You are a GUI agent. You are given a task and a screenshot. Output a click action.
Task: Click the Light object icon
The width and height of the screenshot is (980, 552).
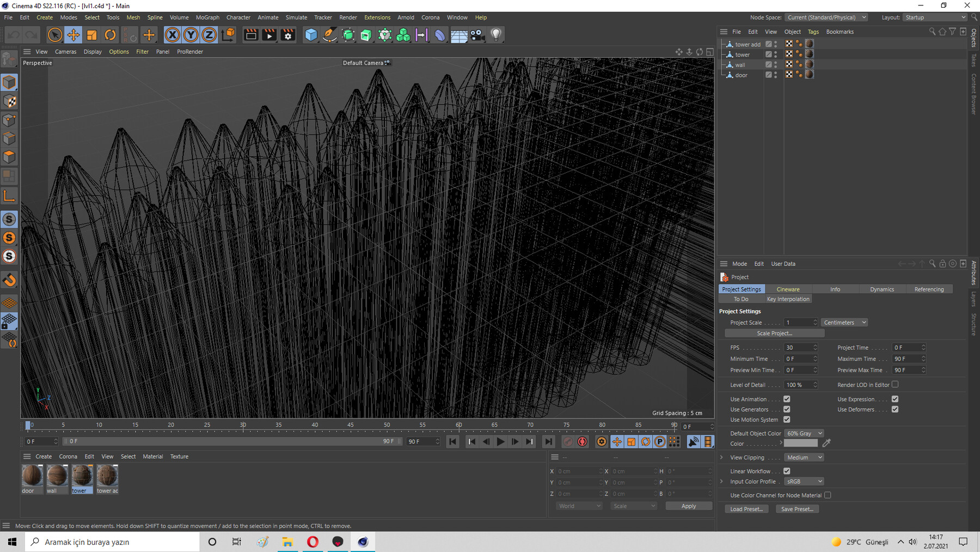(x=495, y=35)
